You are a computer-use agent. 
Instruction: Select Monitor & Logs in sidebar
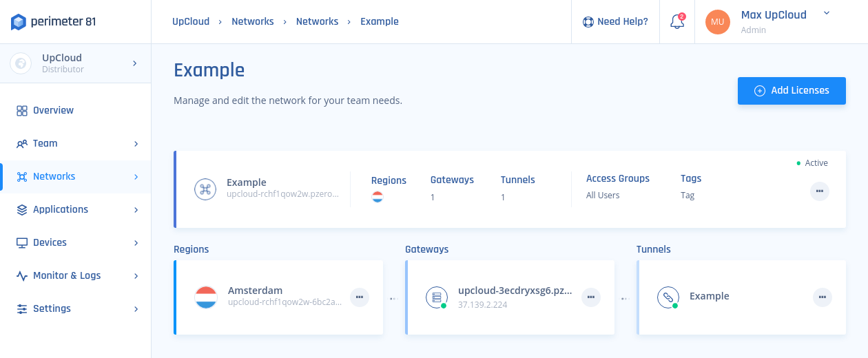(x=67, y=275)
